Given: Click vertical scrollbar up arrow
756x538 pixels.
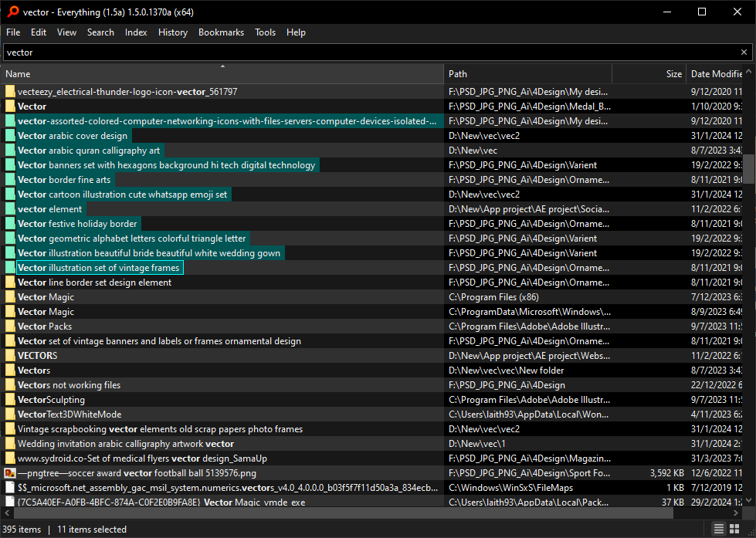Looking at the screenshot, I should [748, 72].
